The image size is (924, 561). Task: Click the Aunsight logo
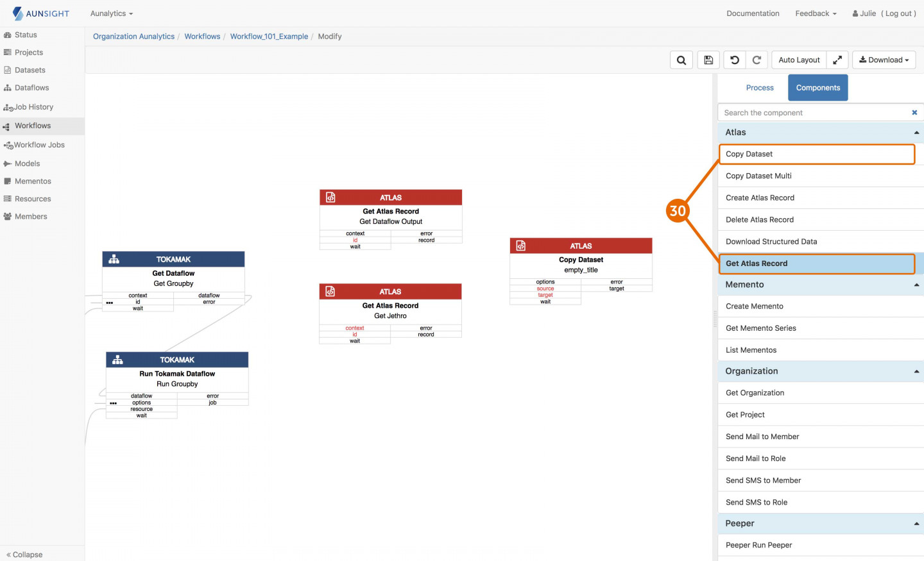coord(41,13)
